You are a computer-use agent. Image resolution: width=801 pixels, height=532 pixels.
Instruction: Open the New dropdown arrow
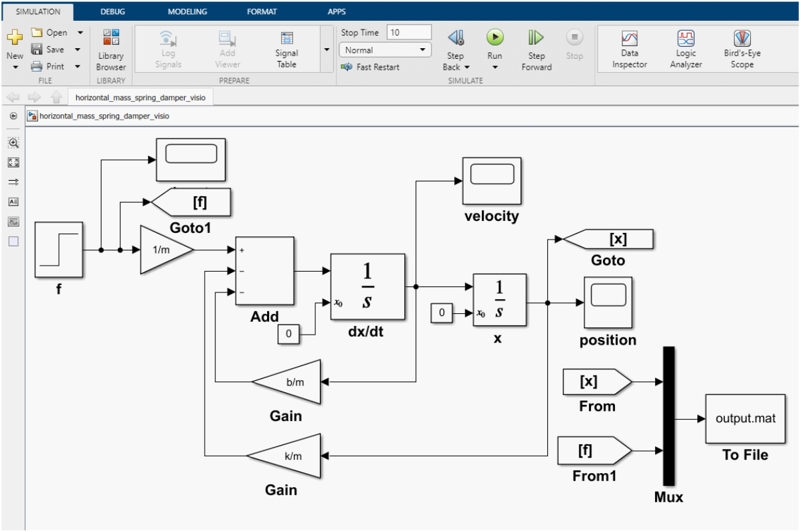tap(15, 67)
